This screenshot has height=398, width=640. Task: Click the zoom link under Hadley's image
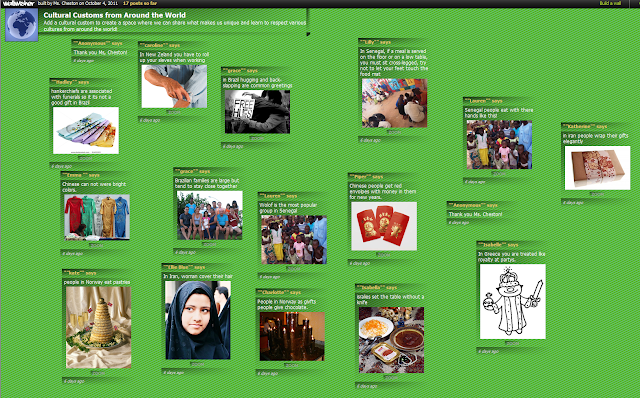click(85, 158)
